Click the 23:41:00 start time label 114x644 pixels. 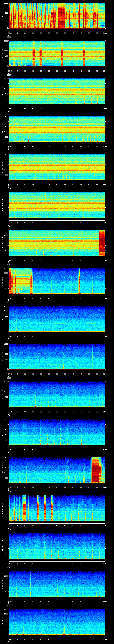point(9,525)
